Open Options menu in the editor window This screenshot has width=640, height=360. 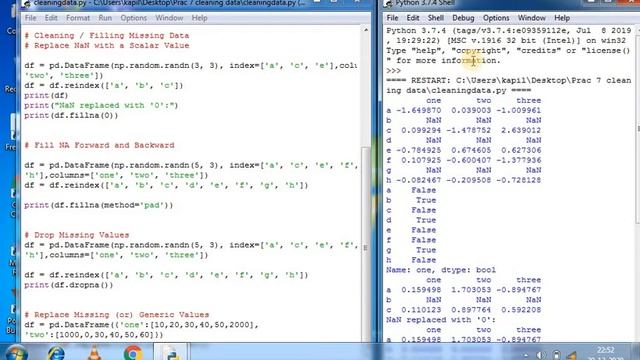click(x=133, y=18)
